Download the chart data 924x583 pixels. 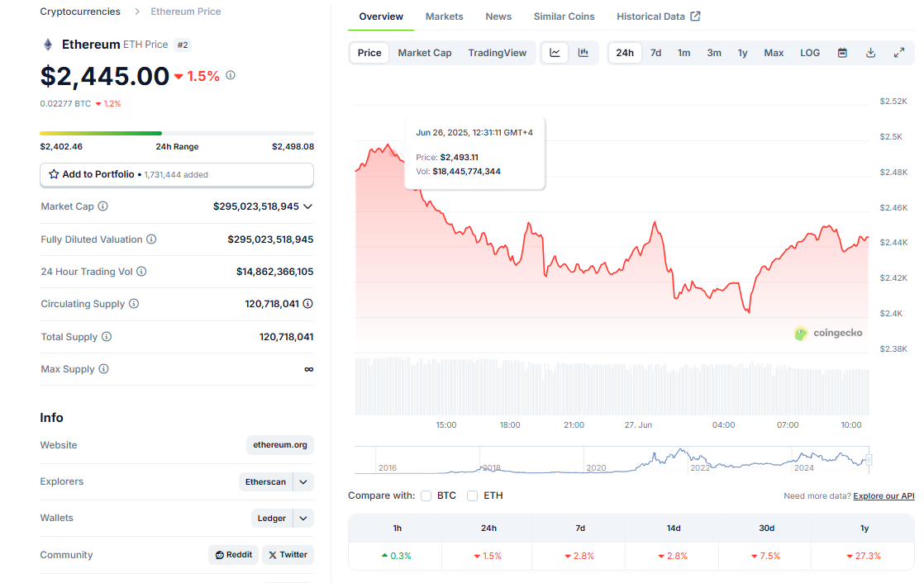click(870, 53)
